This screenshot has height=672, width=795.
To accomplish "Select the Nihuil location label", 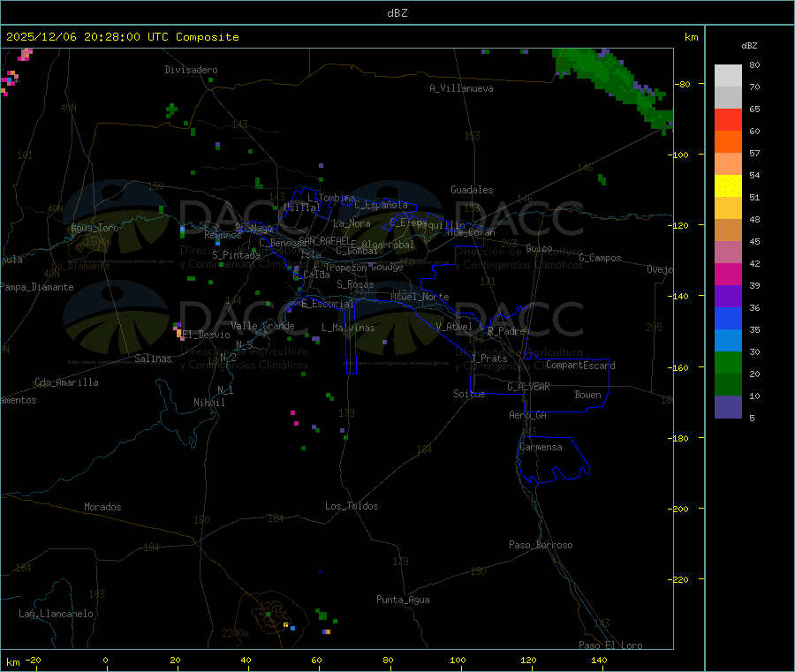I will [209, 403].
